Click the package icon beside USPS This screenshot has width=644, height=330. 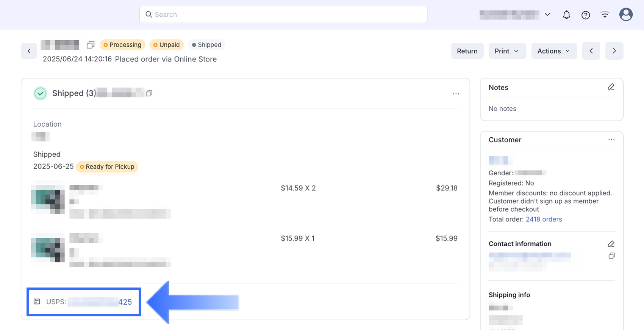tap(37, 302)
